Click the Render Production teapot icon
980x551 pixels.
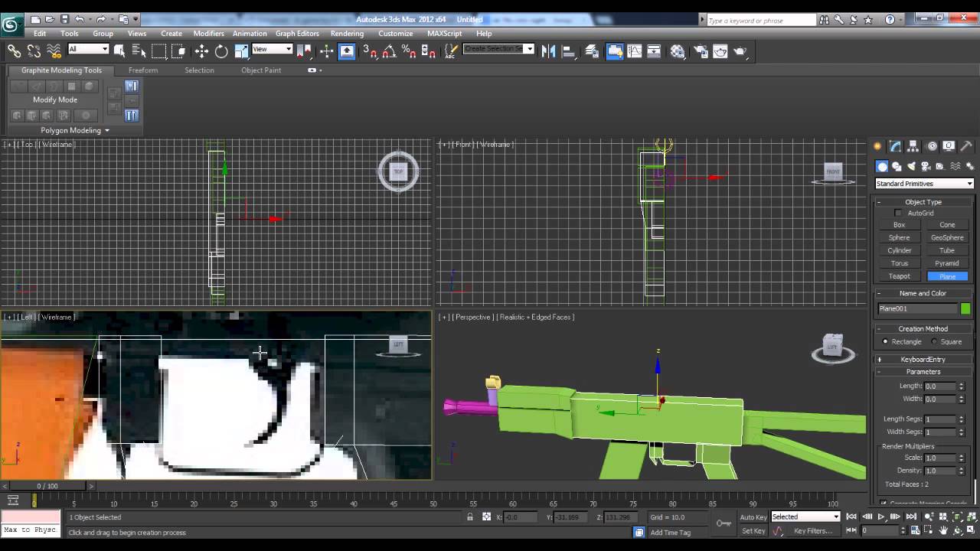(x=740, y=51)
